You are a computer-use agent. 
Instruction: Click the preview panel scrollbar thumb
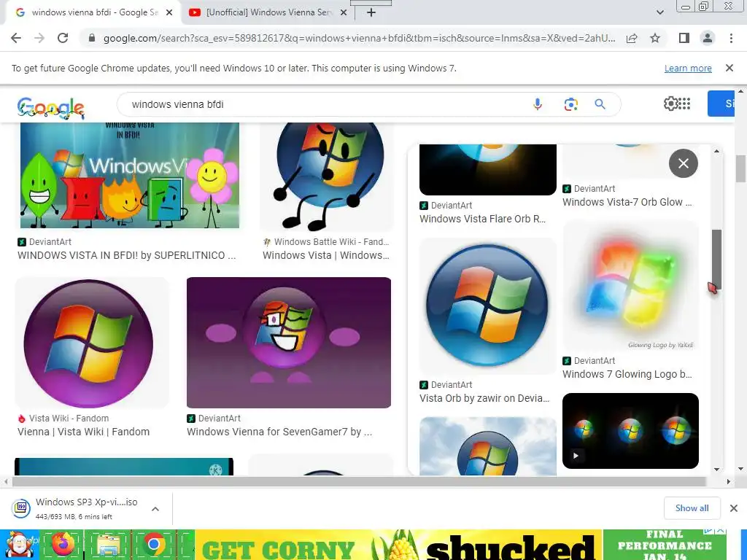pyautogui.click(x=716, y=259)
